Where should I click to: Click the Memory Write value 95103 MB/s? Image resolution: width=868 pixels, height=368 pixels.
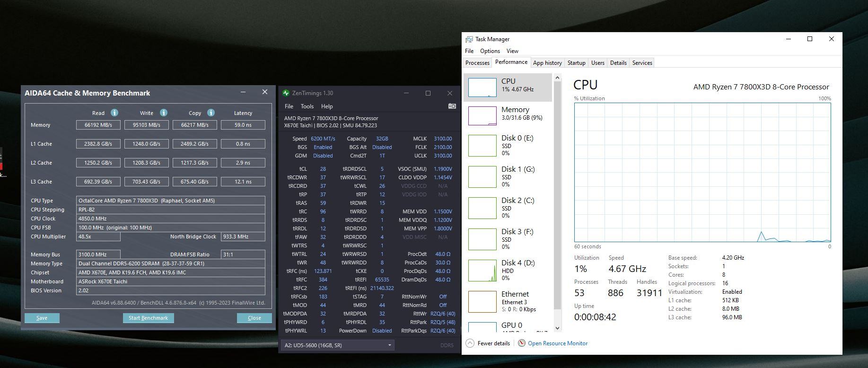(147, 125)
